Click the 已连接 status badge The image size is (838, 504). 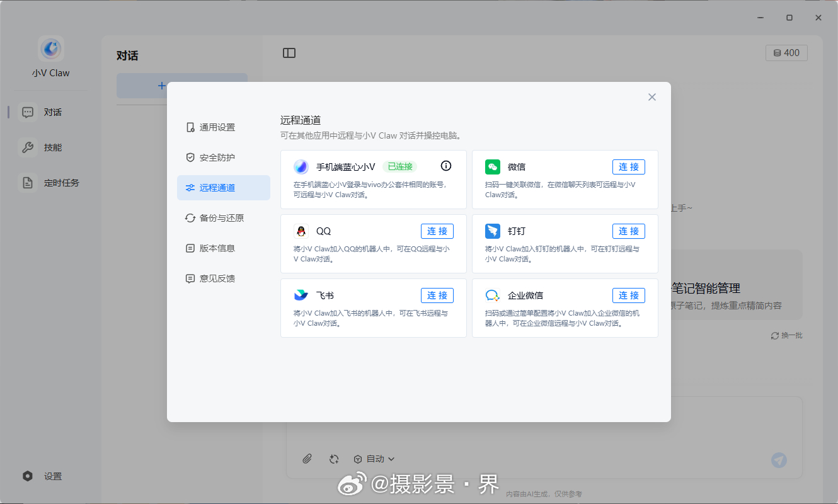pos(400,167)
